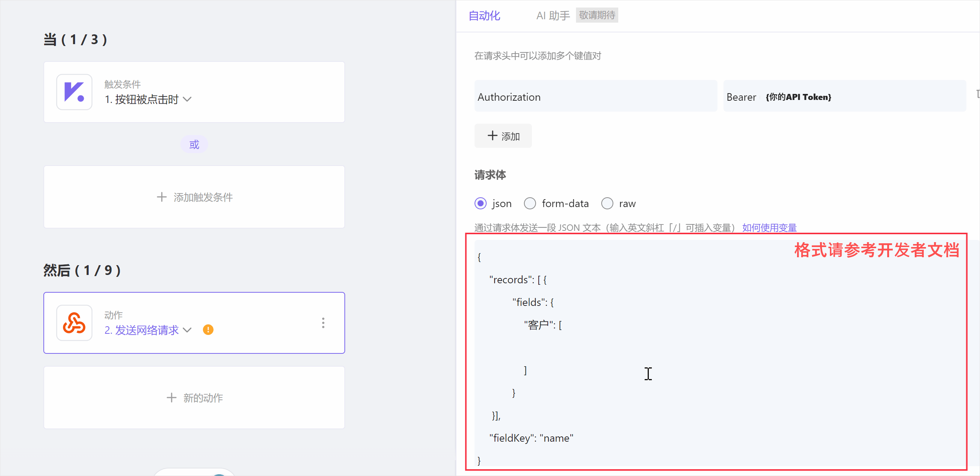Viewport: 980px width, 476px height.
Task: Select the raw request body format
Action: (607, 203)
